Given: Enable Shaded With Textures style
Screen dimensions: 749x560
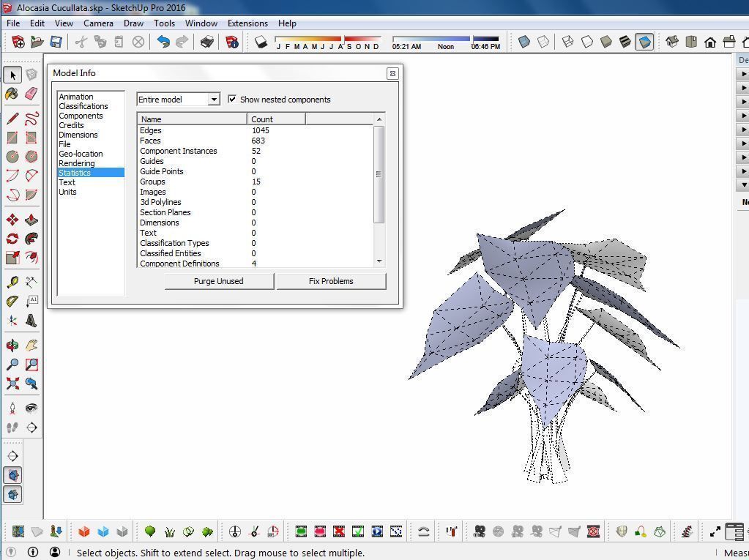Looking at the screenshot, I should coord(625,42).
